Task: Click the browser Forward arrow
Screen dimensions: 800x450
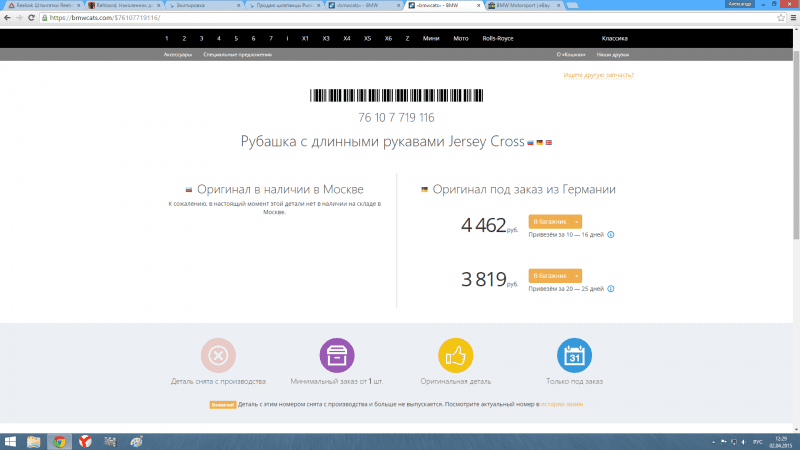Action: coord(19,17)
